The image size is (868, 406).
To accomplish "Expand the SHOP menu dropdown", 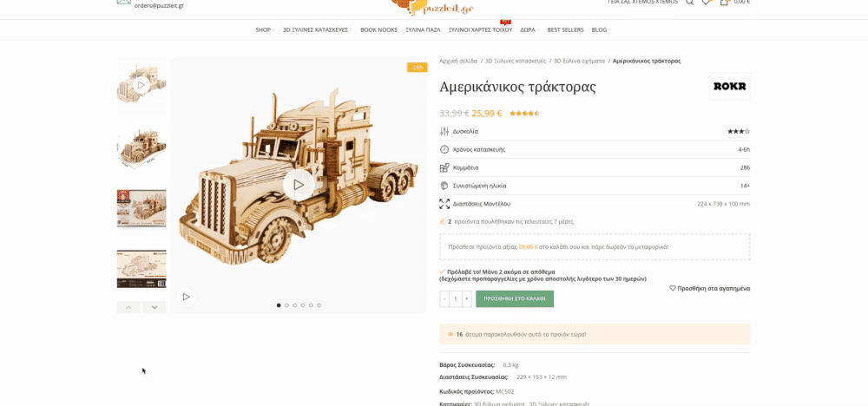I will tap(265, 29).
